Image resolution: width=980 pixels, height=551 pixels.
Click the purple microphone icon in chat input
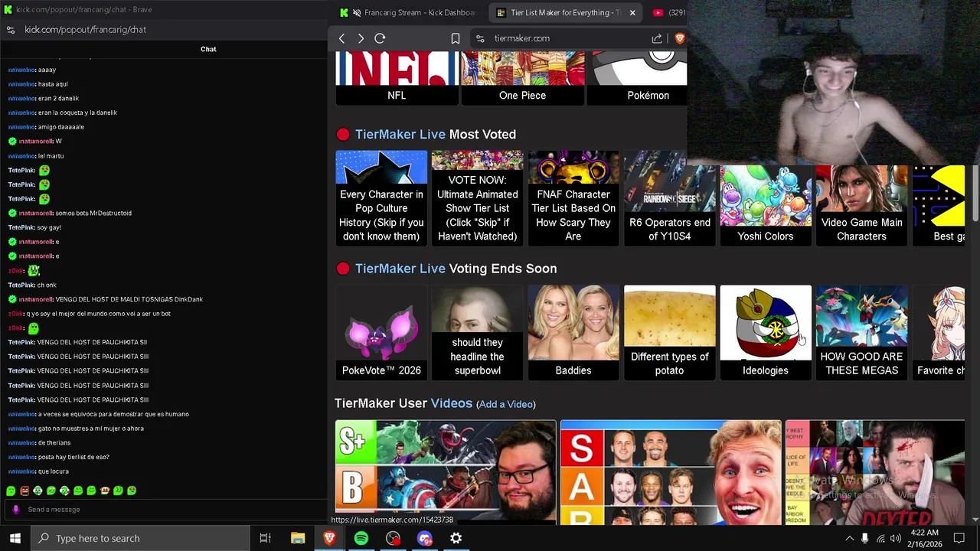click(x=15, y=510)
